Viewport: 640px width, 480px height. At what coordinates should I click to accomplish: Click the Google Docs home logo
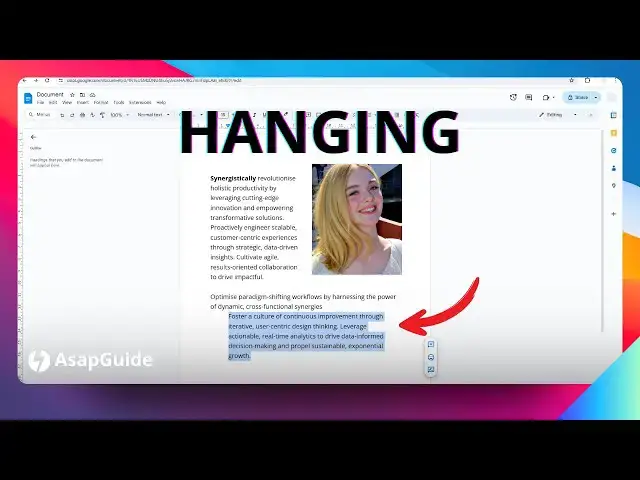(28, 98)
